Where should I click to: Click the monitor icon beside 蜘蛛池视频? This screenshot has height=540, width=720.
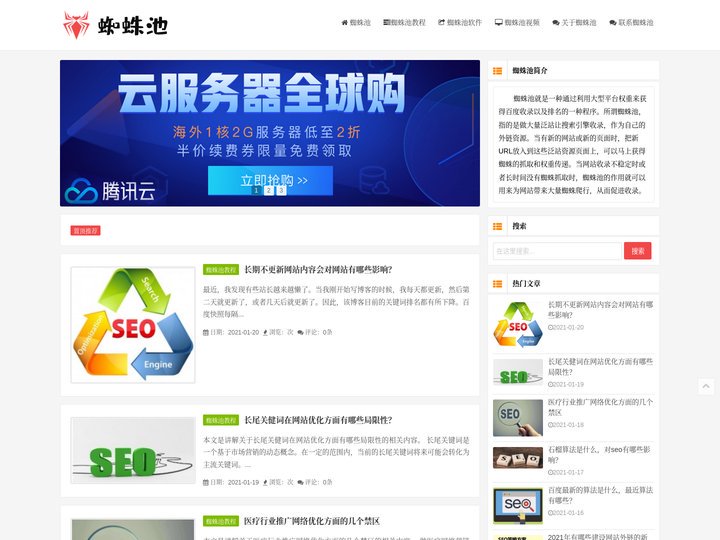[499, 22]
